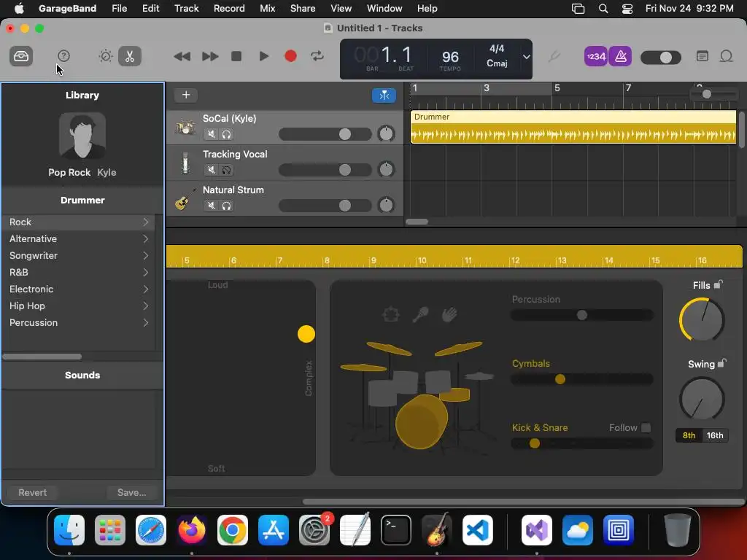Screen dimensions: 747x560
Task: Rewind the playhead
Action: 182,57
